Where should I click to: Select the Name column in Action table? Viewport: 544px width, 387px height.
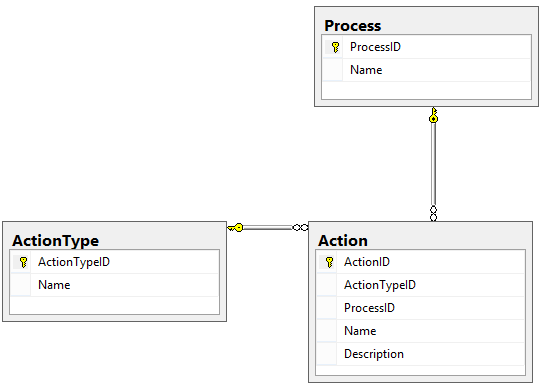(420, 331)
